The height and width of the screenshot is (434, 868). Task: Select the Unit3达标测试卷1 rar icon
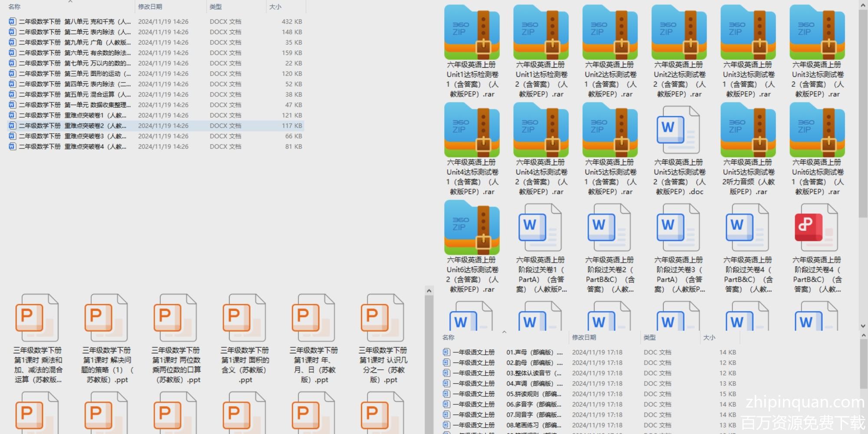point(748,33)
